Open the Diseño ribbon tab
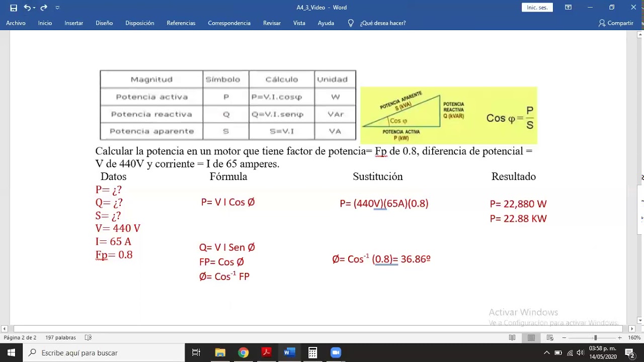This screenshot has height=362, width=644. 104,23
